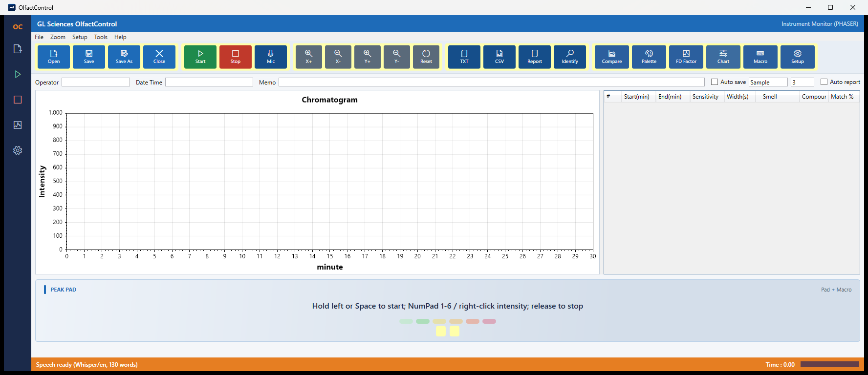868x375 pixels.
Task: Zoom in vertically with Y+
Action: click(368, 57)
